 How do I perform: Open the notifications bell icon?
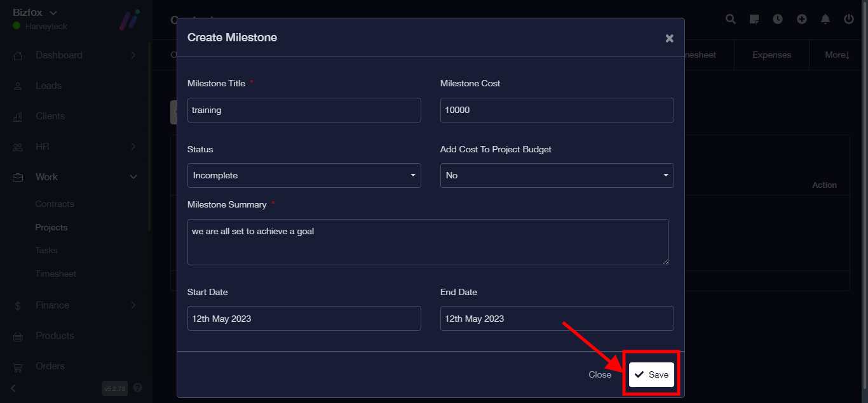tap(825, 19)
